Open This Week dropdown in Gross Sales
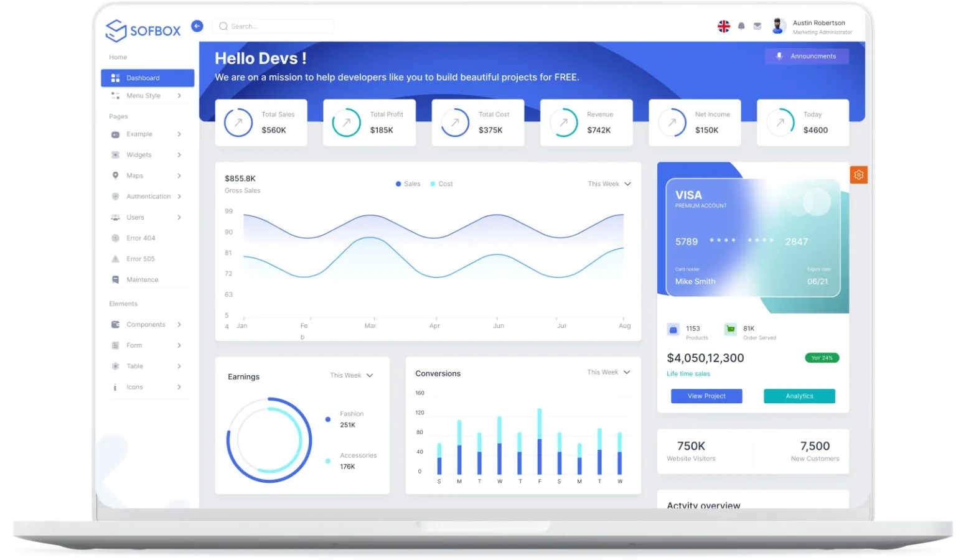 tap(609, 184)
